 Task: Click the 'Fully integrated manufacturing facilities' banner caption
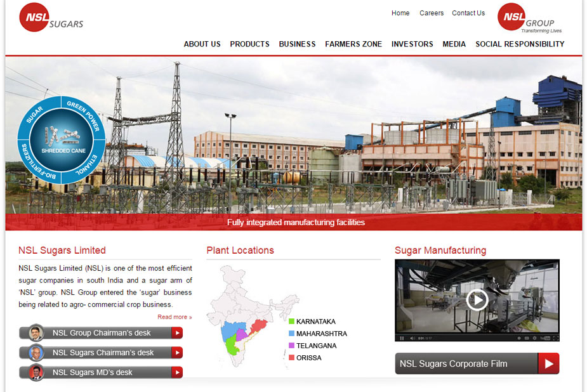296,223
